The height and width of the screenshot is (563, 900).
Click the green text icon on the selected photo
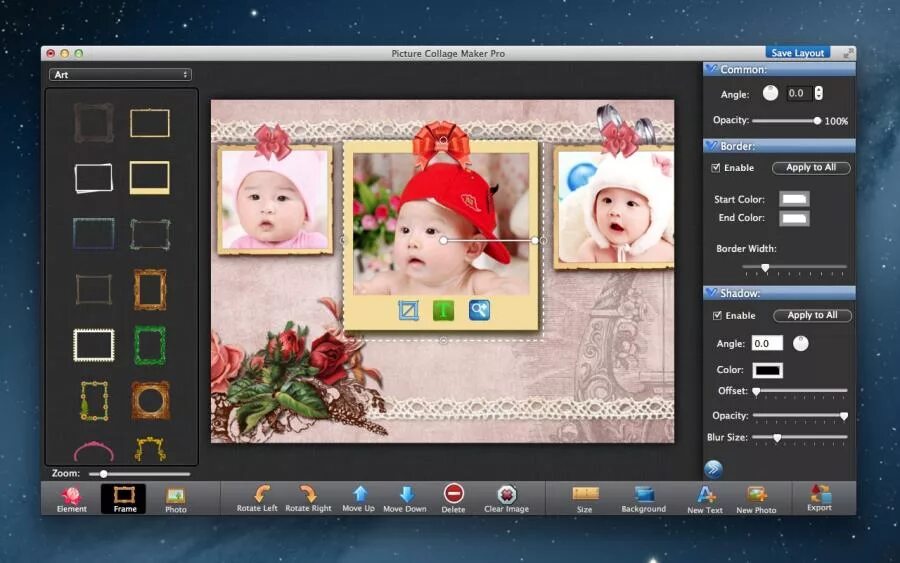click(x=443, y=310)
